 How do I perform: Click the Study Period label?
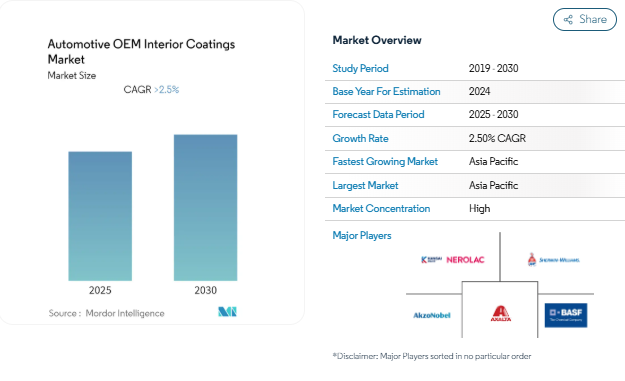coord(360,69)
